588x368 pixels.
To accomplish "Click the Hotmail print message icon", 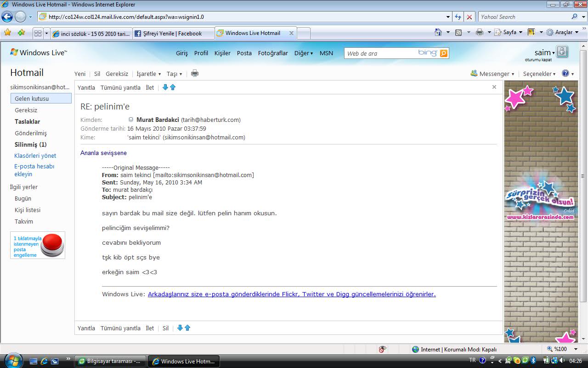I will click(x=195, y=74).
